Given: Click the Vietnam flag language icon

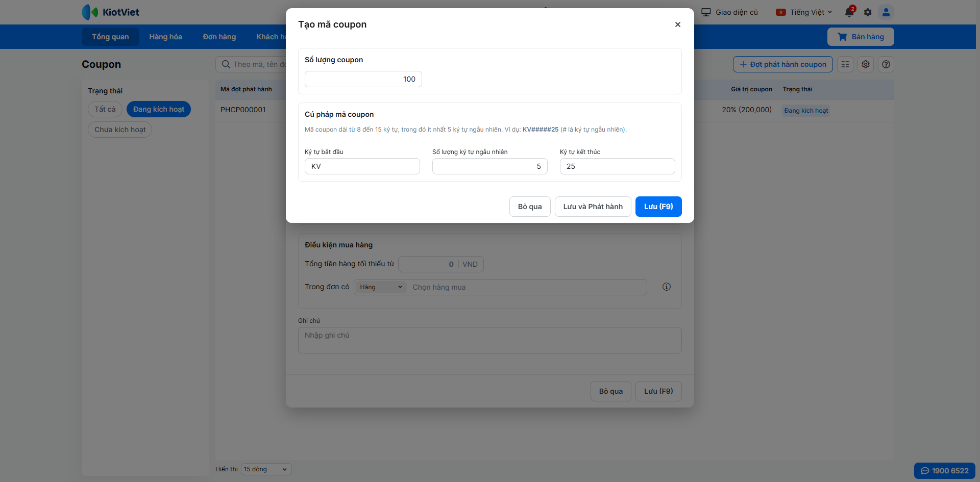Looking at the screenshot, I should click(780, 12).
